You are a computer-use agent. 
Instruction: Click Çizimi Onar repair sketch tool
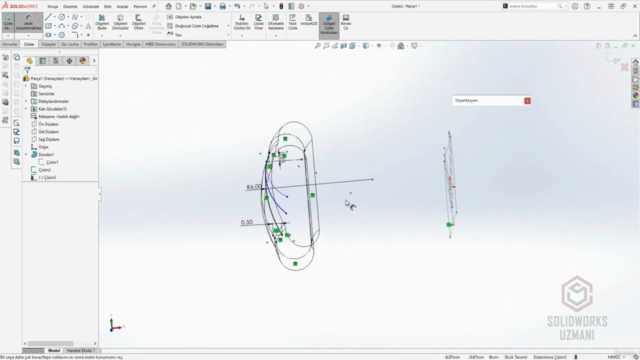point(259,22)
